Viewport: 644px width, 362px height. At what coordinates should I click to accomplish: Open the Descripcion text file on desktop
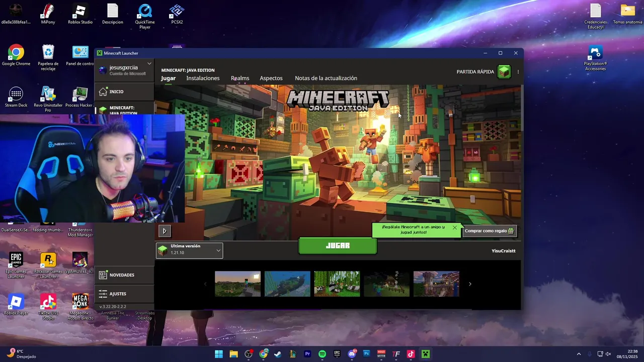tap(113, 14)
